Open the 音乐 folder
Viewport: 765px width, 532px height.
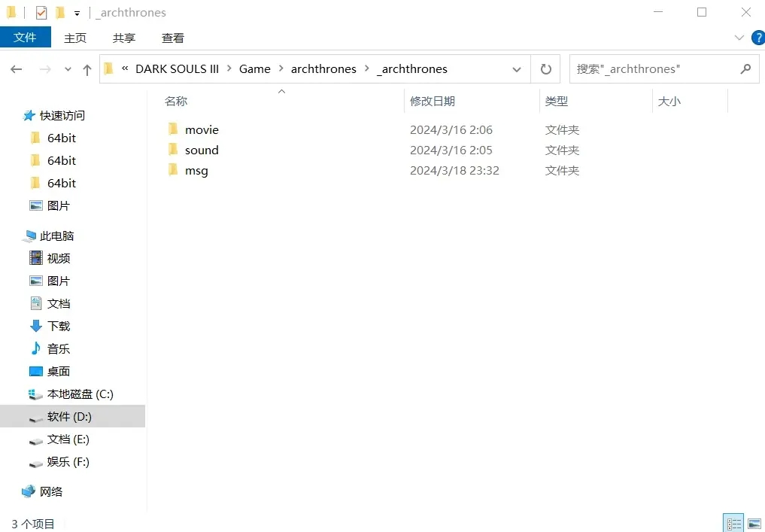coord(59,349)
